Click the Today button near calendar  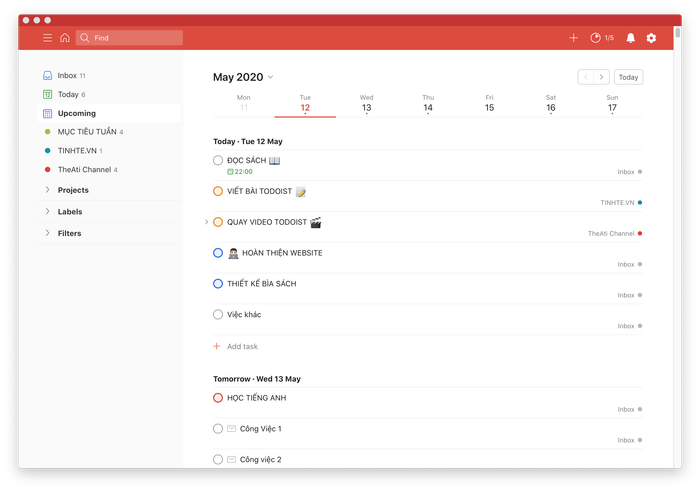coord(628,77)
